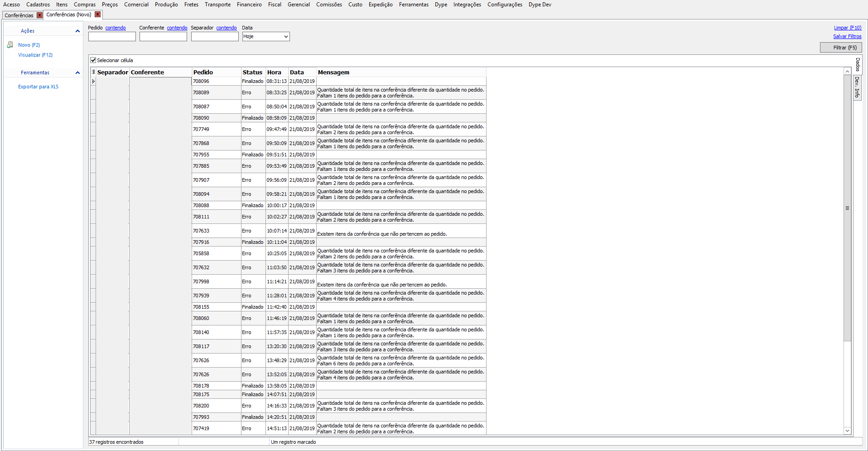The height and width of the screenshot is (451, 868).
Task: Open the Acesso menu
Action: pos(12,5)
